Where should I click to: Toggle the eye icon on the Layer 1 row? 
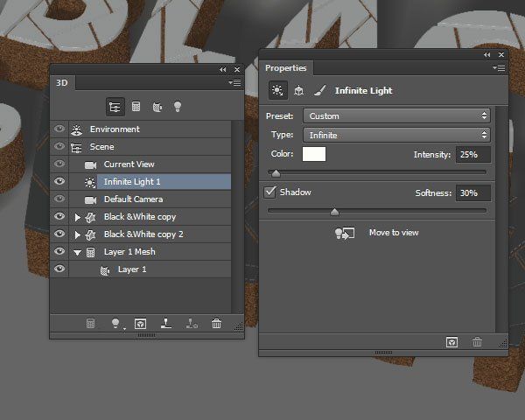click(59, 269)
